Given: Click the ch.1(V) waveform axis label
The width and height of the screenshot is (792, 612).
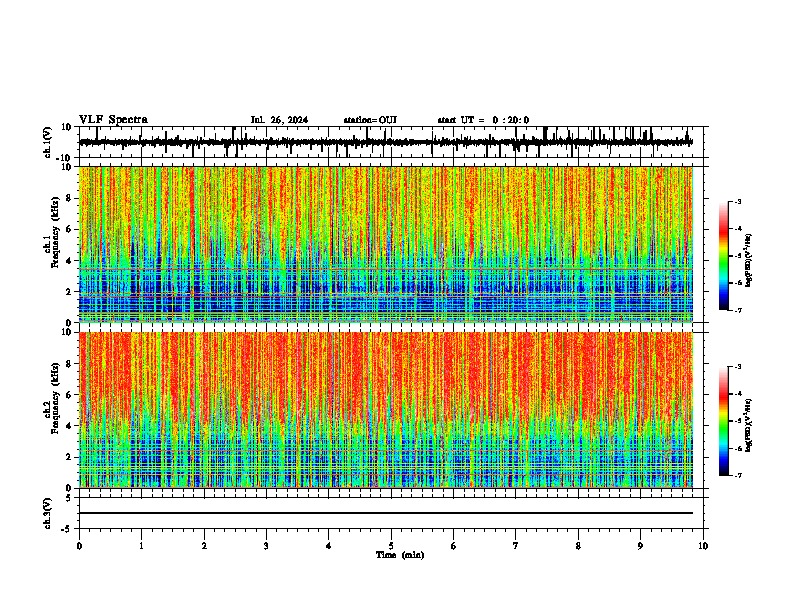Looking at the screenshot, I should tap(48, 142).
